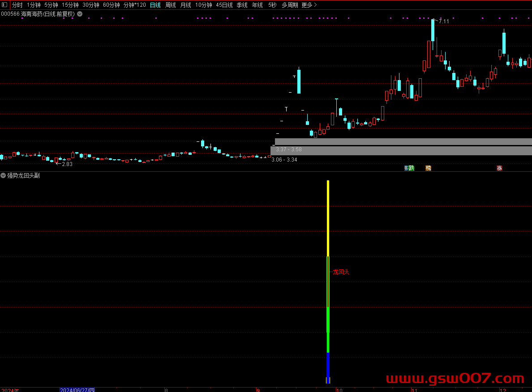Click the 2.83 low price label

pyautogui.click(x=67, y=164)
